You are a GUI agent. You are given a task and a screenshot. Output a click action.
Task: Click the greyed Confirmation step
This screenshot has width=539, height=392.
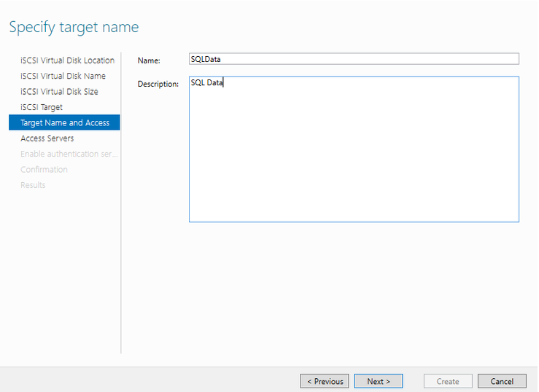pos(44,170)
